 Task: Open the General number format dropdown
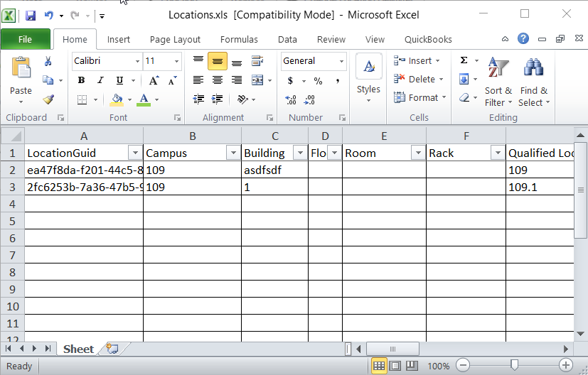341,61
